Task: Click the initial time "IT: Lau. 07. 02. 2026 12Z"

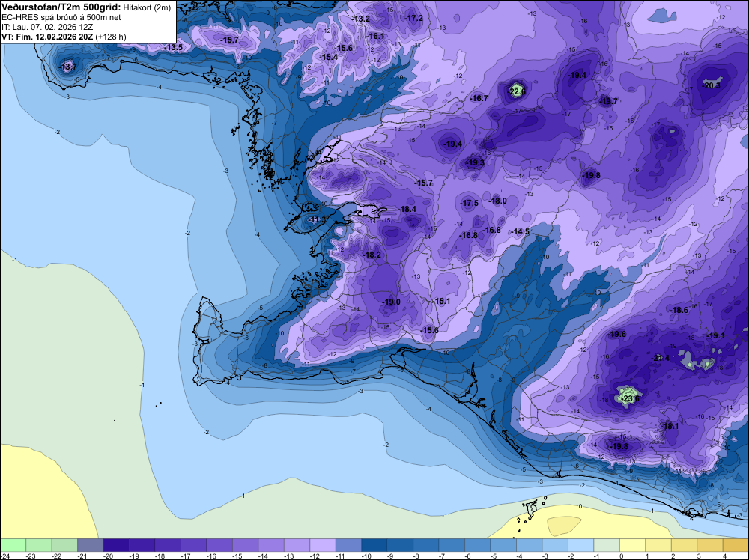Action: pyautogui.click(x=47, y=27)
